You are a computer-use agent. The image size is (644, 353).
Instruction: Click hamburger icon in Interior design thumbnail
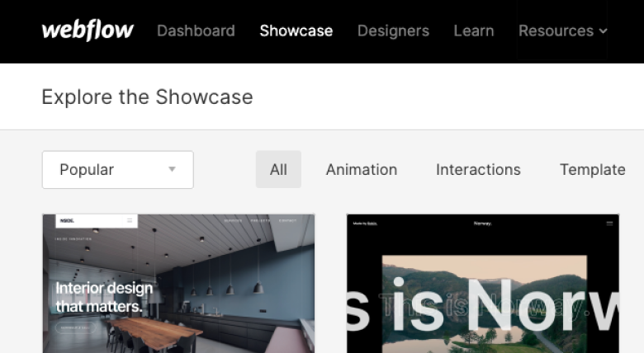coord(130,220)
